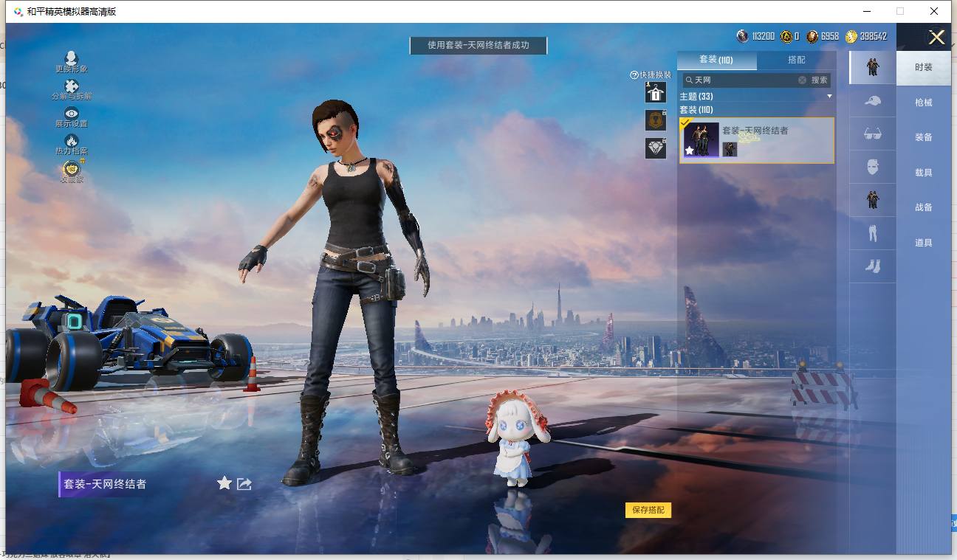Click the 6958 bronze coin icon
957x560 pixels.
coord(812,36)
